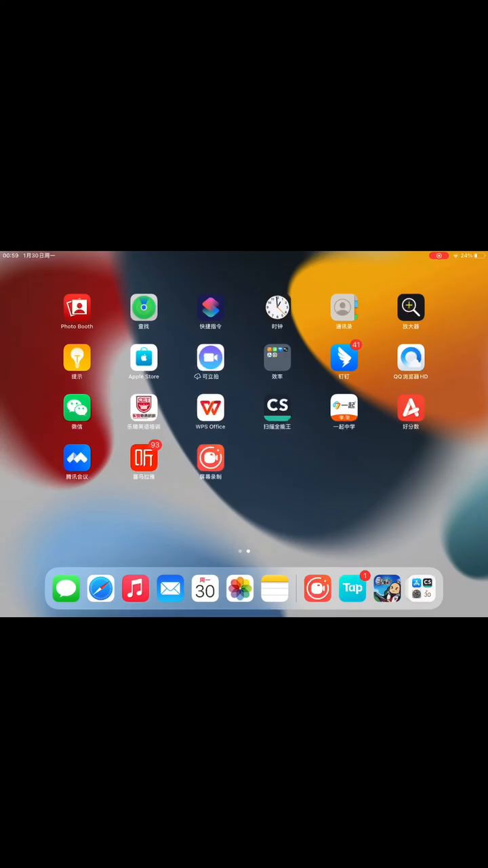488x868 pixels.
Task: Open the Clock (时钟) app
Action: click(x=277, y=307)
